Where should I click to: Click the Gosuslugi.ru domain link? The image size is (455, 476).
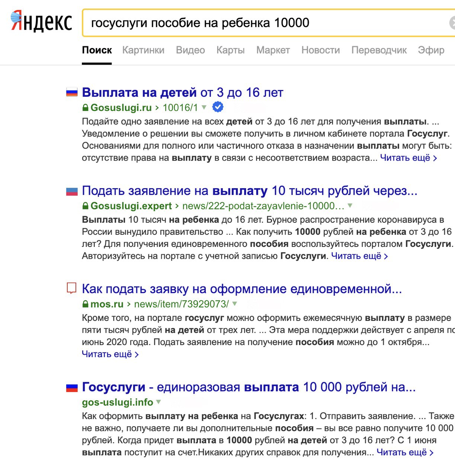121,108
